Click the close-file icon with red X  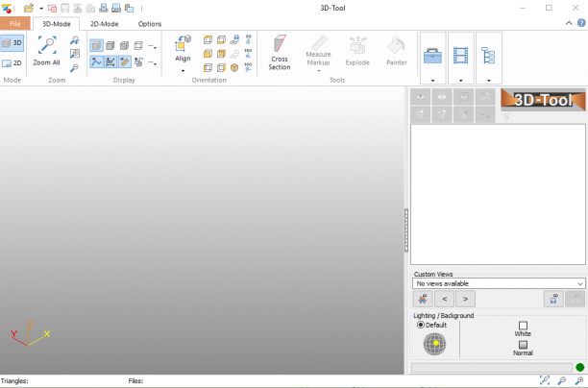point(52,9)
